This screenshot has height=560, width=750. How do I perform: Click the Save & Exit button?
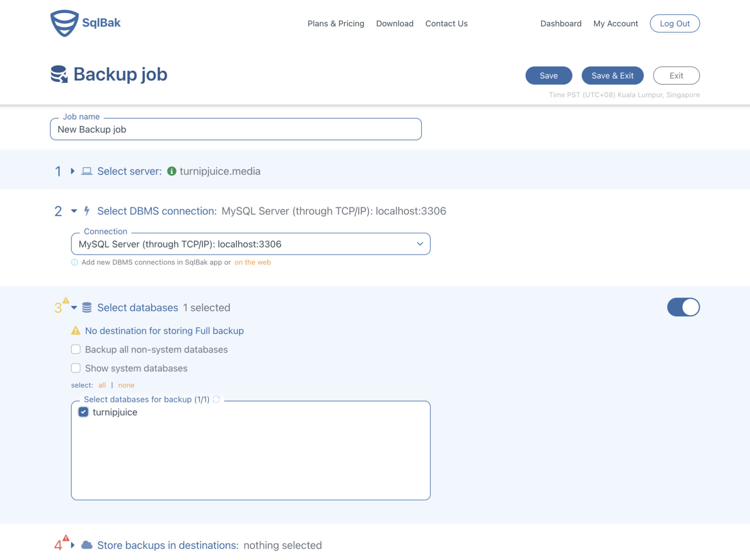point(612,75)
